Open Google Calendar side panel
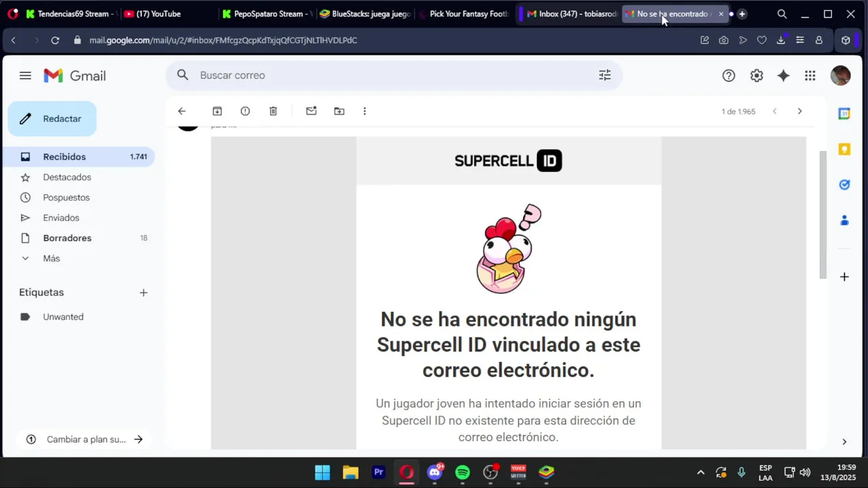 coord(844,114)
